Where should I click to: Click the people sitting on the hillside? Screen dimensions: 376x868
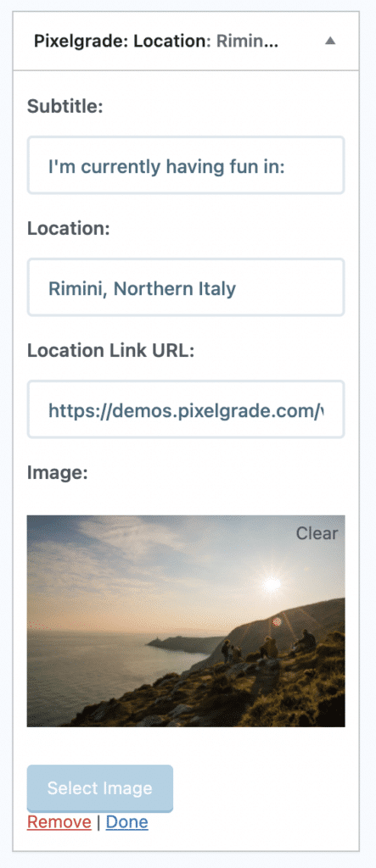[269, 648]
